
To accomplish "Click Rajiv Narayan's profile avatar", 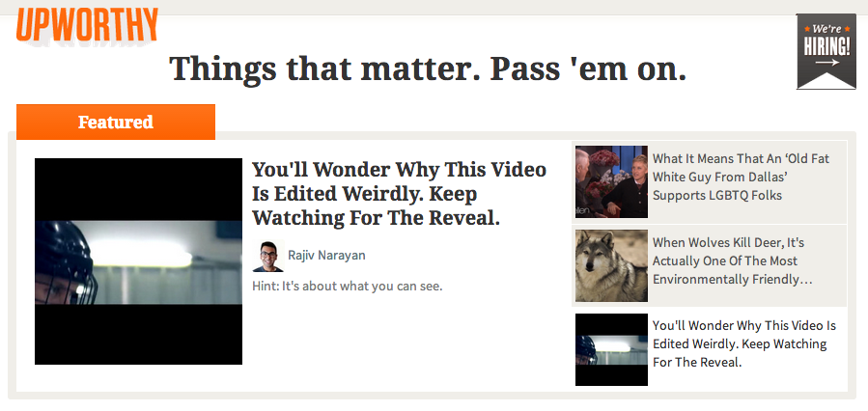I will (x=267, y=256).
